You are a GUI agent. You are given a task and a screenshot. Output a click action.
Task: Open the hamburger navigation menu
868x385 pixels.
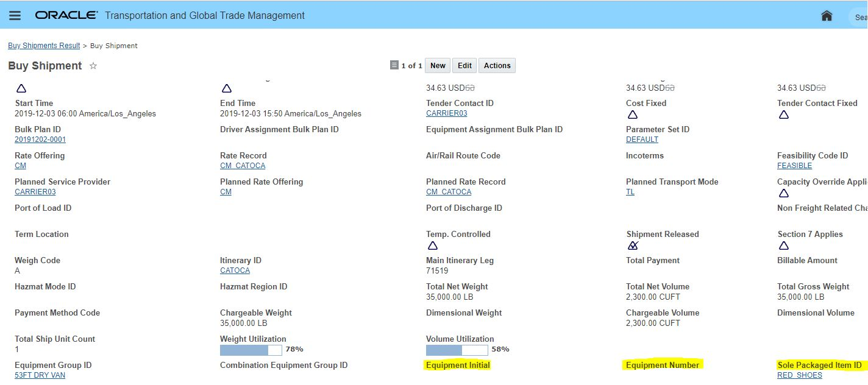(x=15, y=15)
